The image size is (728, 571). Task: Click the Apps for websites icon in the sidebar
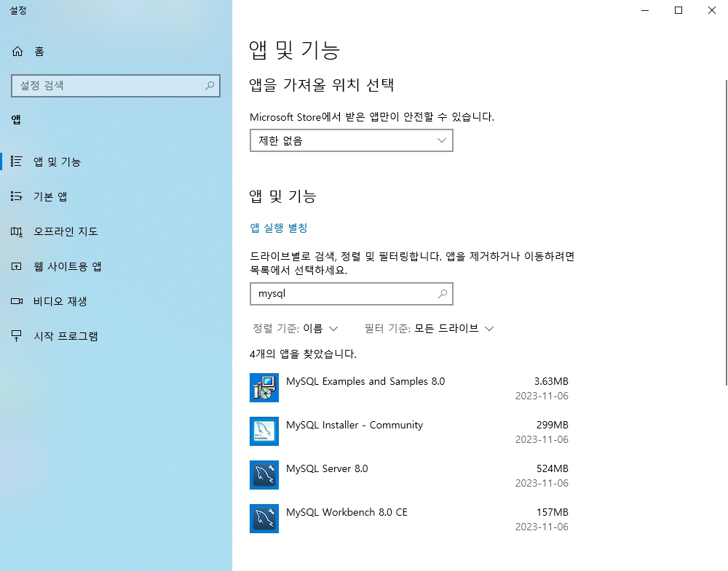click(17, 266)
